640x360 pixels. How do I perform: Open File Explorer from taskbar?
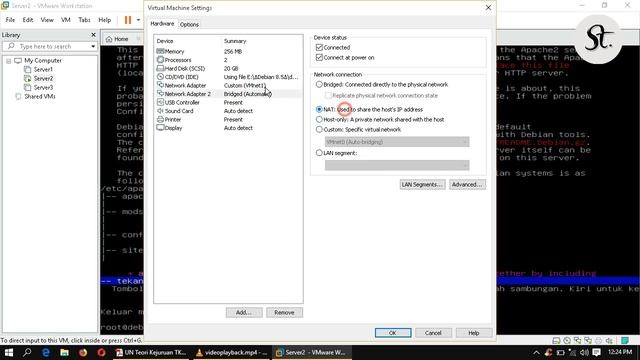click(x=64, y=352)
